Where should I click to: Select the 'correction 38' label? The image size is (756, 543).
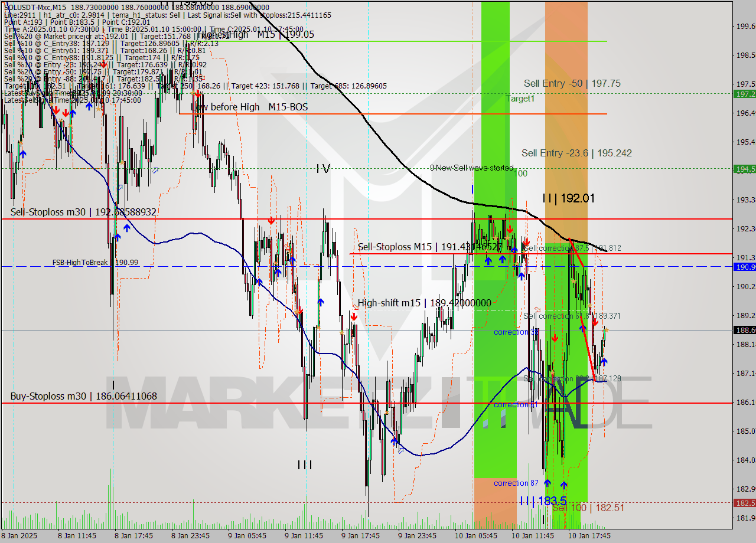click(x=516, y=332)
